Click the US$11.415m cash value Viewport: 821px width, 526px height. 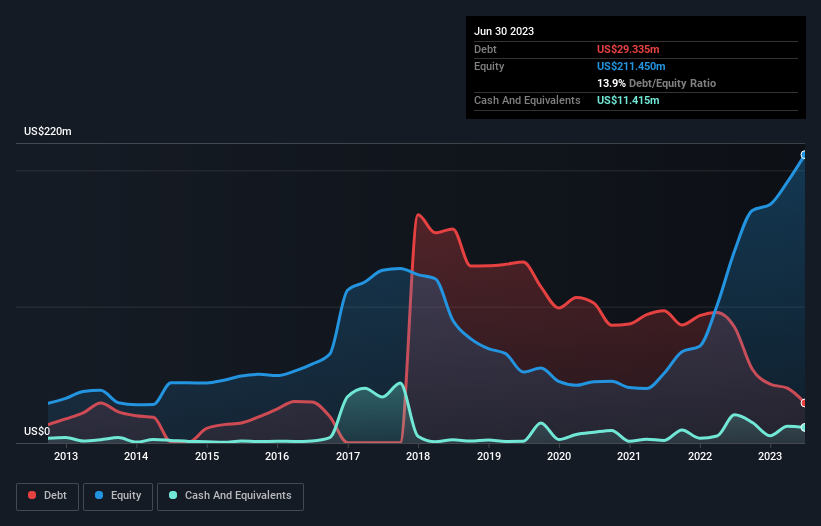click(628, 100)
